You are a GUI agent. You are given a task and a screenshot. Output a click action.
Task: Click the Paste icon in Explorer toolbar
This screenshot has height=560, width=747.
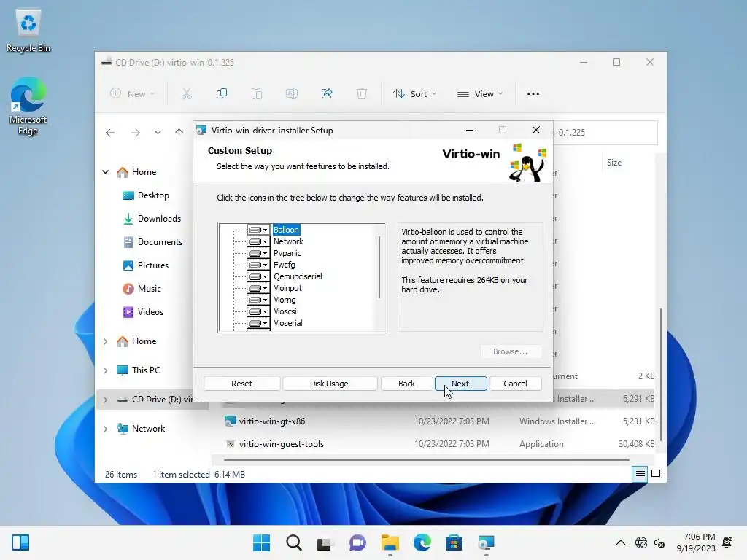pos(257,94)
